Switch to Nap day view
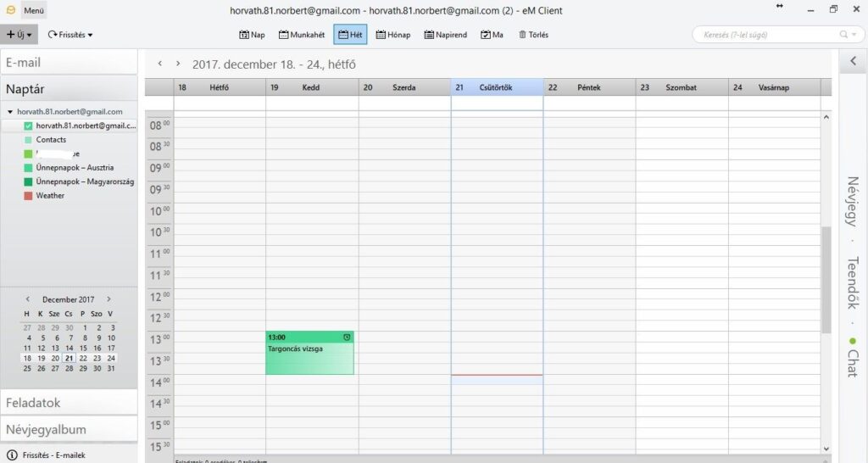Image resolution: width=868 pixels, height=463 pixels. point(252,34)
